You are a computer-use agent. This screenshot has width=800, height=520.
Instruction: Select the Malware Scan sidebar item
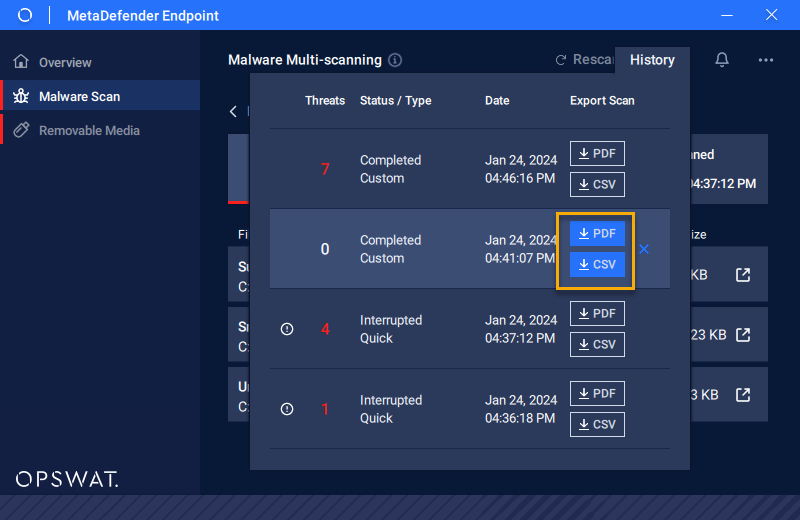click(x=100, y=96)
